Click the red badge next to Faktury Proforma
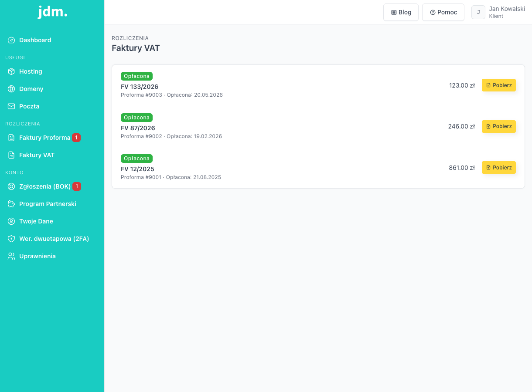The height and width of the screenshot is (392, 532). [x=76, y=138]
